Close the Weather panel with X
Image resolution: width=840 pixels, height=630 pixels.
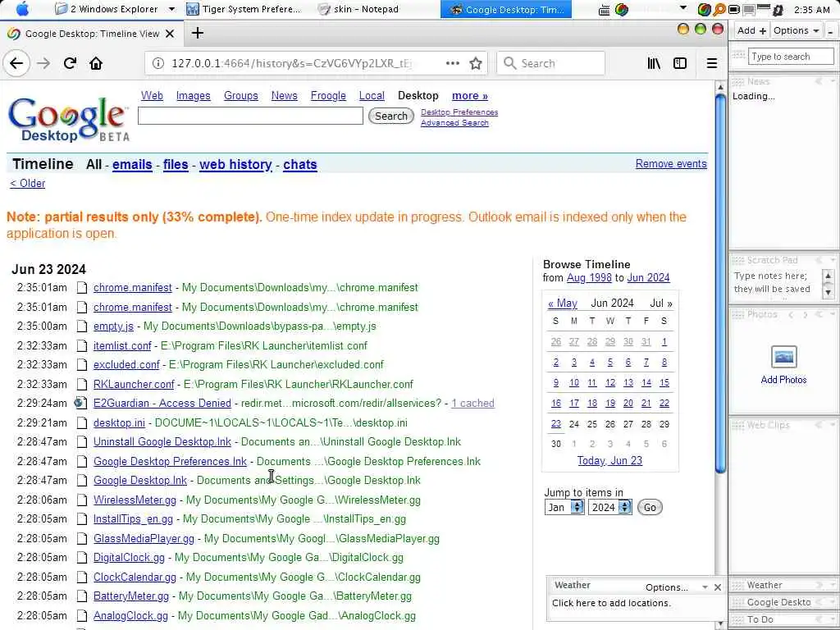(x=717, y=587)
